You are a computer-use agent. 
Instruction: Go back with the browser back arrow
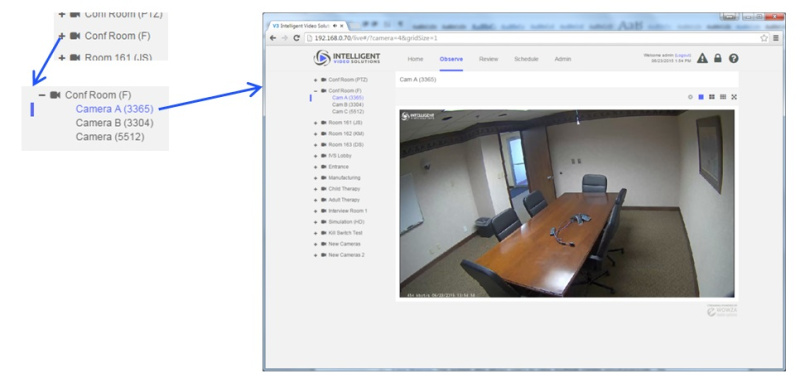(x=273, y=38)
